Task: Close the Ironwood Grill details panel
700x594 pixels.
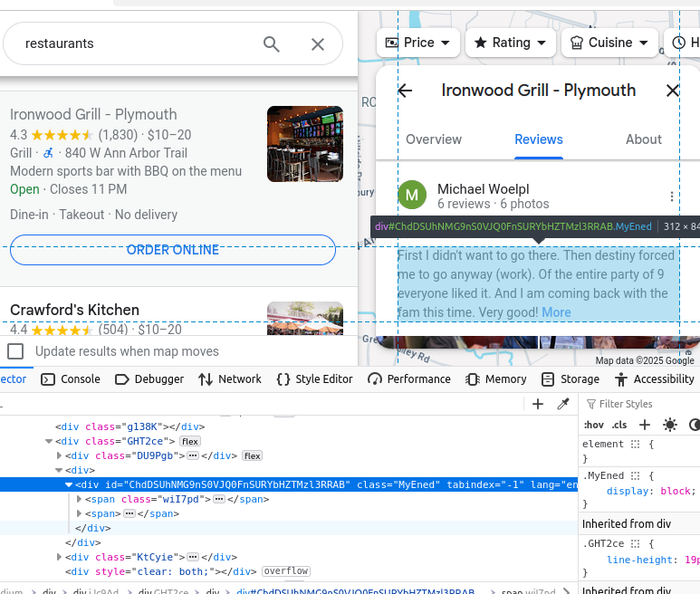Action: point(672,91)
